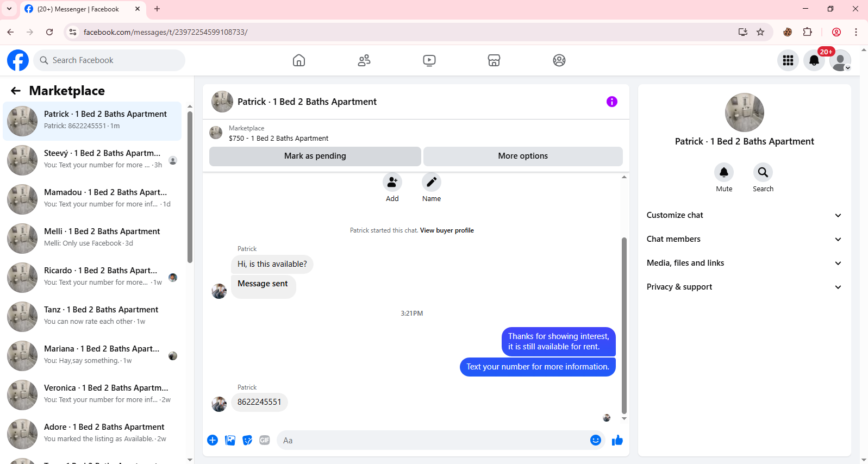Open the Marketplace storefront icon
This screenshot has width=868, height=464.
point(494,60)
